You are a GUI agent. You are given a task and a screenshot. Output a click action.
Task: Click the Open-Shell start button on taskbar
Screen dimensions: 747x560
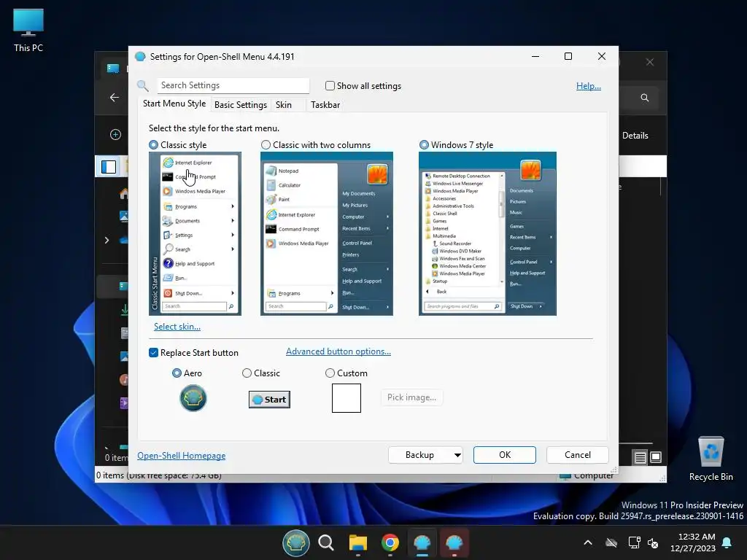click(296, 542)
